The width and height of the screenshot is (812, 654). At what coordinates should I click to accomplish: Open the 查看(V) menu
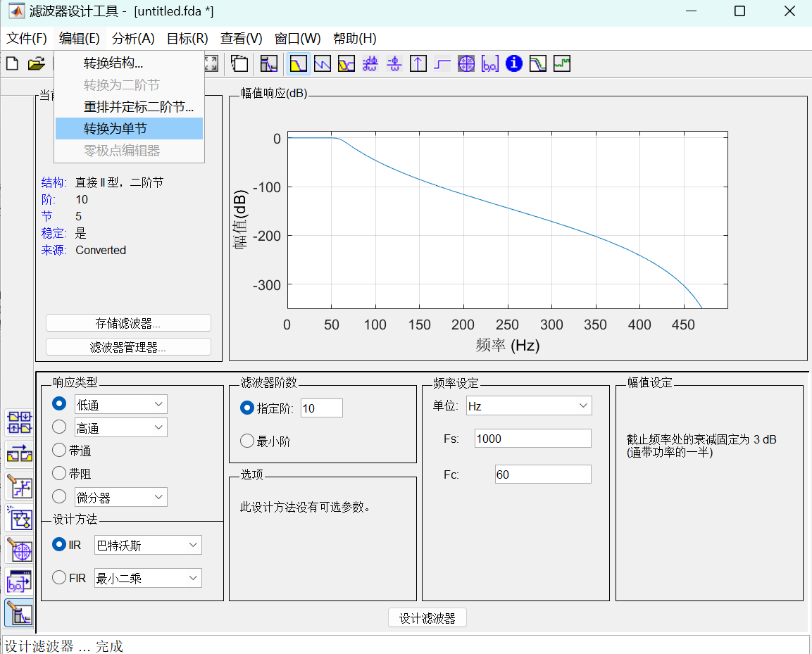pyautogui.click(x=242, y=38)
